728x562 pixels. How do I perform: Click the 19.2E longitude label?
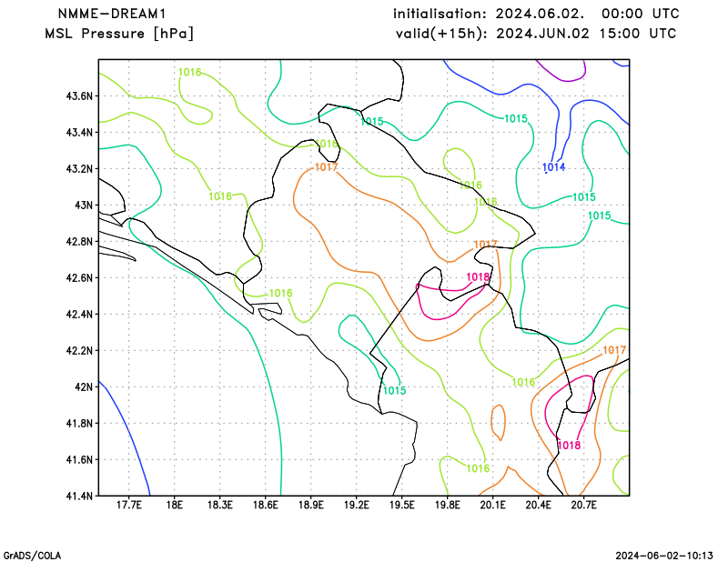click(x=356, y=505)
